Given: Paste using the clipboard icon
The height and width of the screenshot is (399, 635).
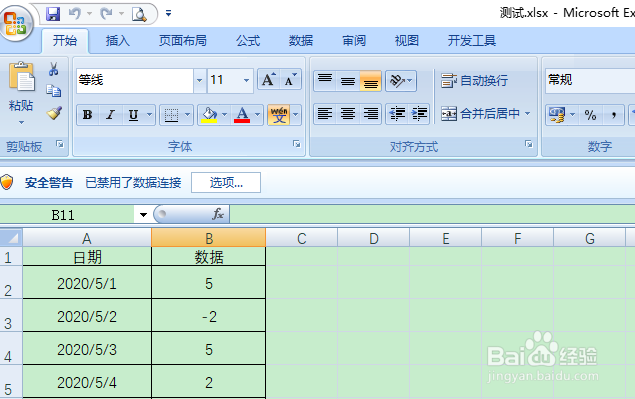Looking at the screenshot, I should [x=22, y=77].
